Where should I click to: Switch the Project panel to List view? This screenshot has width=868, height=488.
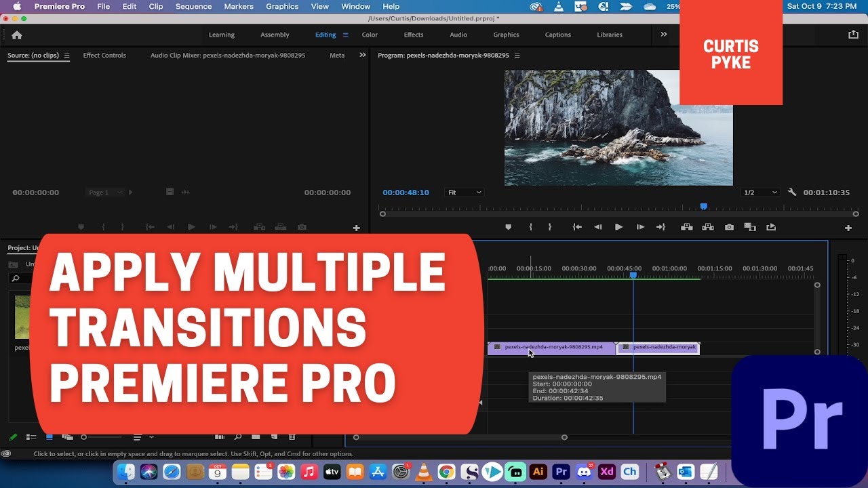pos(31,436)
